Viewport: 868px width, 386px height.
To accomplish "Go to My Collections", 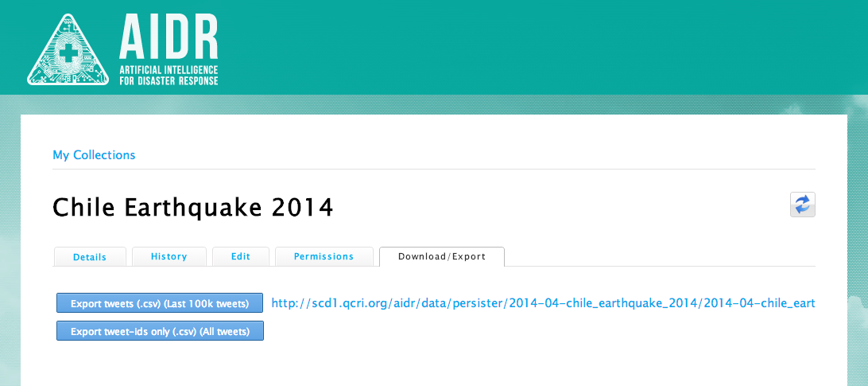I will click(94, 155).
